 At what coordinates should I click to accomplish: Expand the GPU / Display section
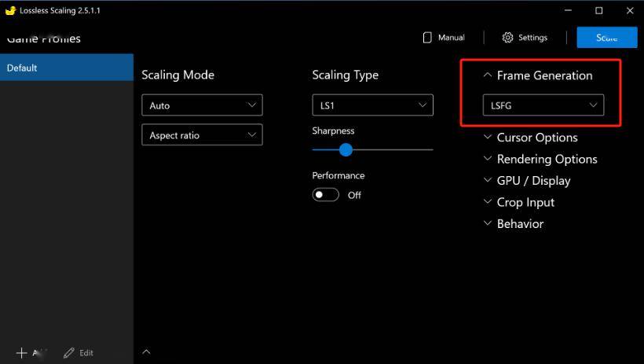[x=488, y=181]
